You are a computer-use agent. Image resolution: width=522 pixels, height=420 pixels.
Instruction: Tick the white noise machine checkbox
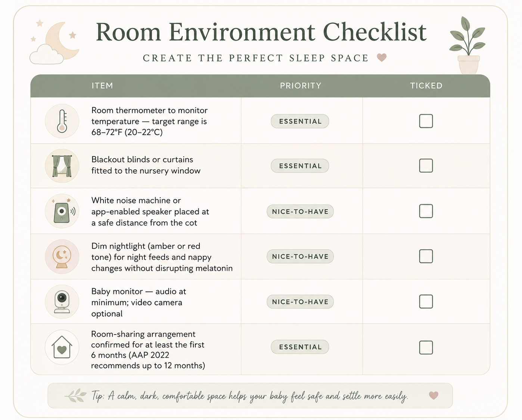pyautogui.click(x=426, y=211)
